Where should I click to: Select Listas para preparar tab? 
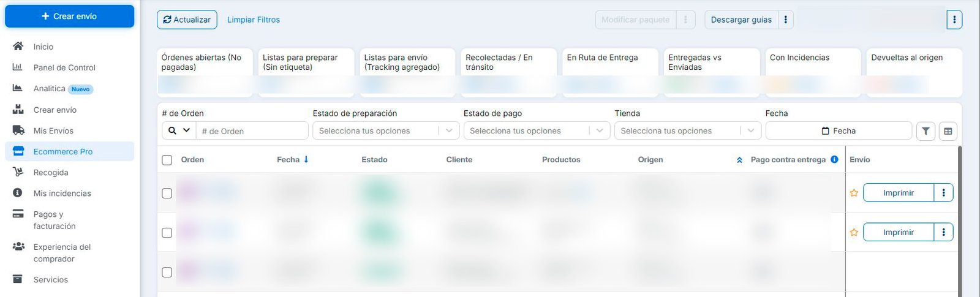click(x=306, y=72)
